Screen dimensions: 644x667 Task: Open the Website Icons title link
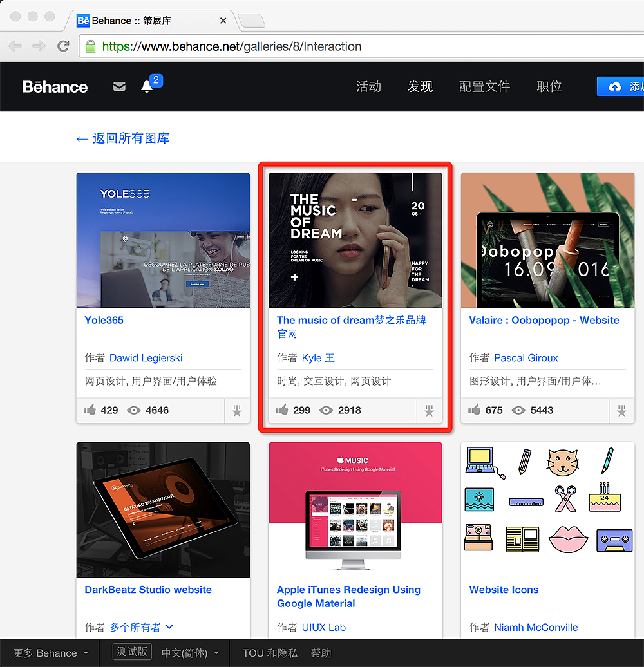[x=504, y=590]
